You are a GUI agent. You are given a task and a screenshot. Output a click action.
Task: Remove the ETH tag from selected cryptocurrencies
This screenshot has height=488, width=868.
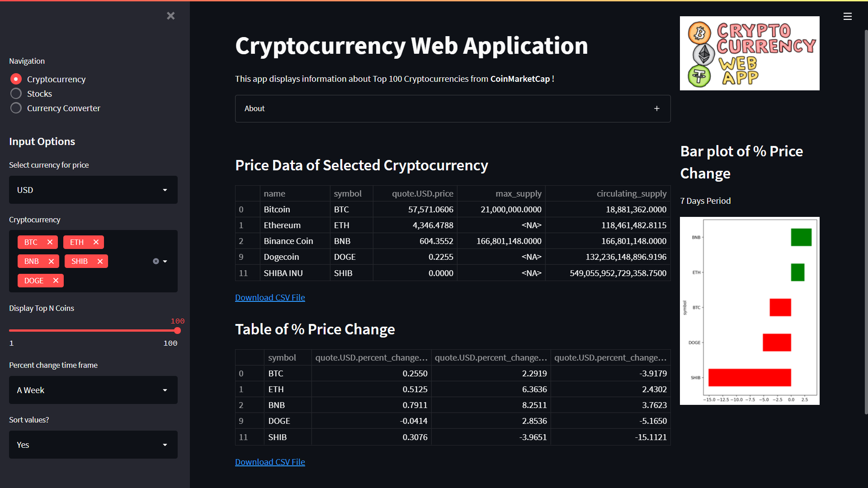tap(96, 242)
